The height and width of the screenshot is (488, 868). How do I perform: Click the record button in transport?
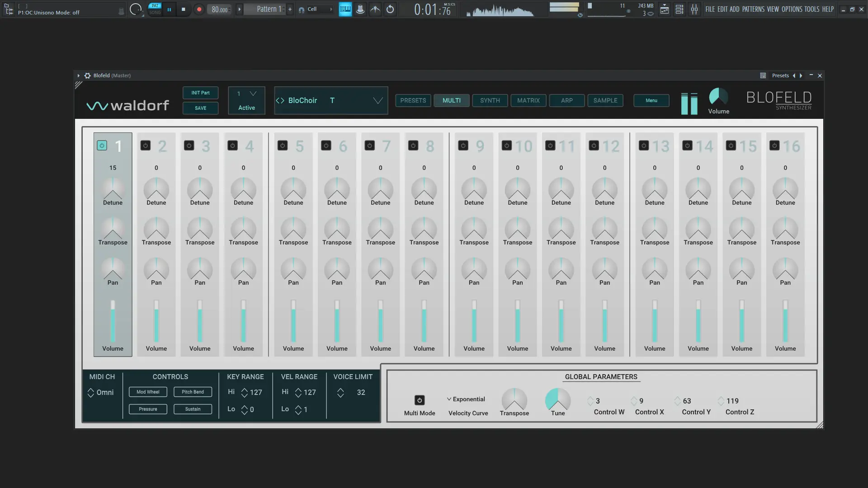tap(199, 9)
